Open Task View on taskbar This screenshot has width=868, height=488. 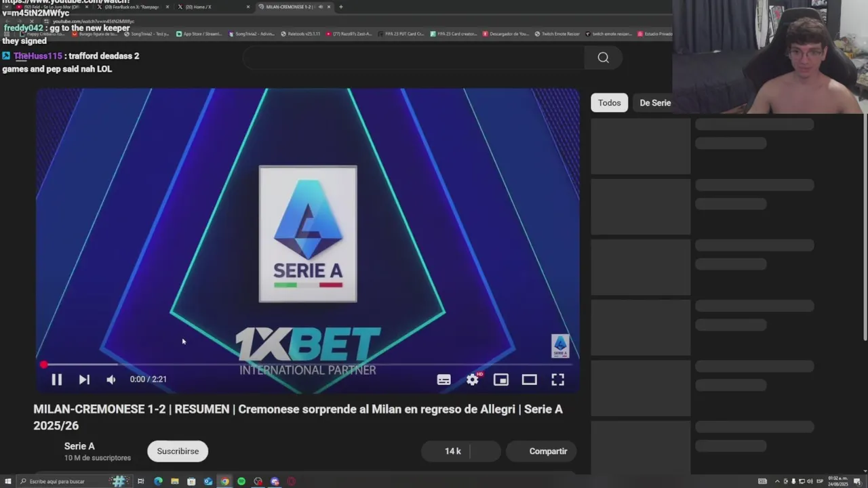tap(141, 481)
